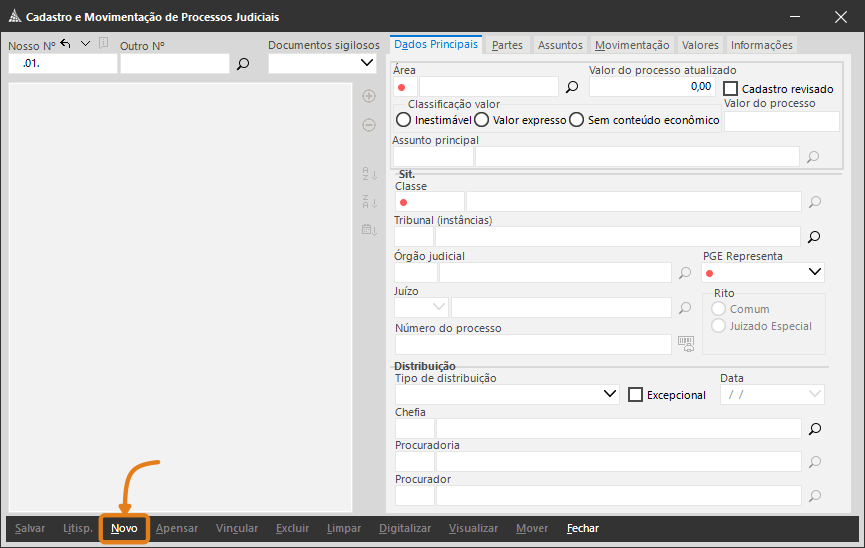865x548 pixels.
Task: Click the undo arrow beside Nosso Nº
Action: point(66,43)
